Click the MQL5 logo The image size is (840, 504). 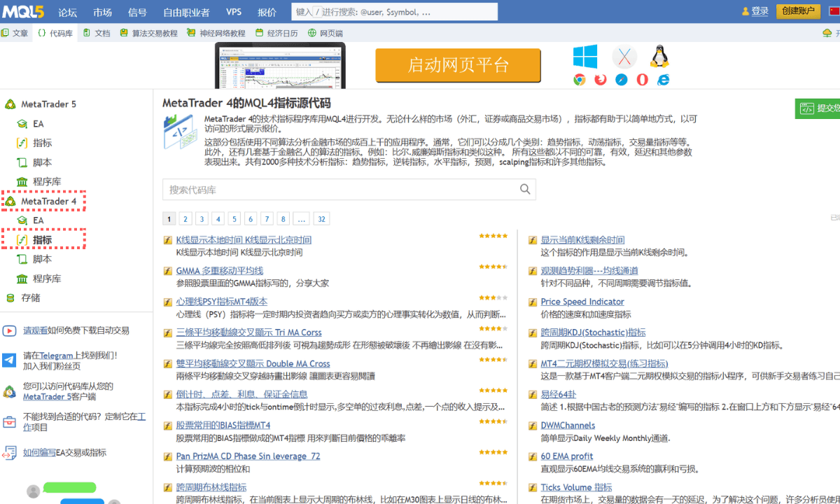23,11
